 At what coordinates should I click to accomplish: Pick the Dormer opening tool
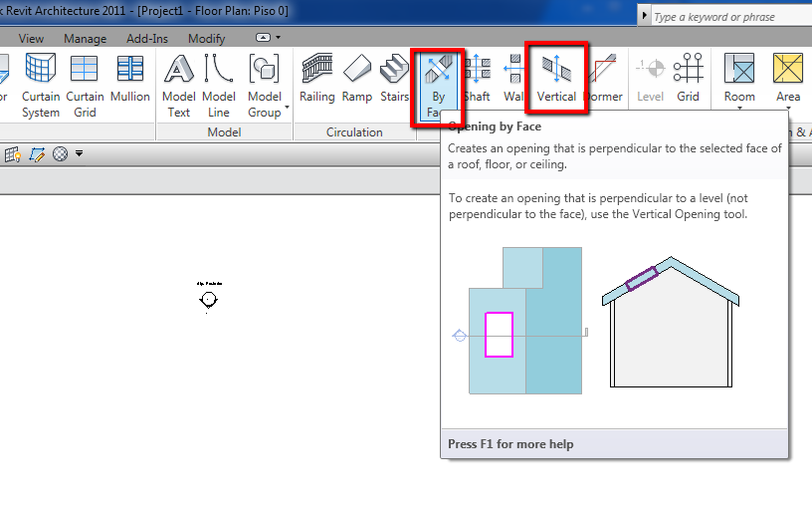pos(603,78)
